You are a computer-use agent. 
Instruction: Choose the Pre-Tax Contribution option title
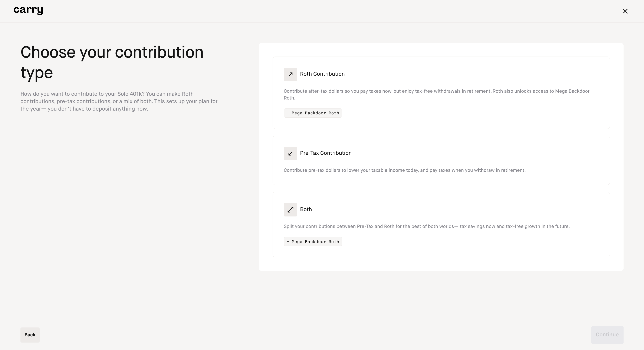point(325,153)
